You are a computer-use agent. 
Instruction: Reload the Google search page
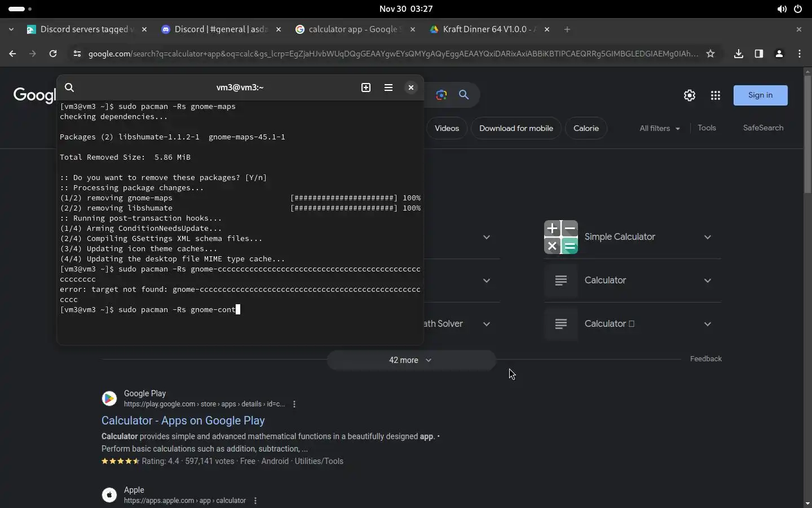pyautogui.click(x=53, y=54)
